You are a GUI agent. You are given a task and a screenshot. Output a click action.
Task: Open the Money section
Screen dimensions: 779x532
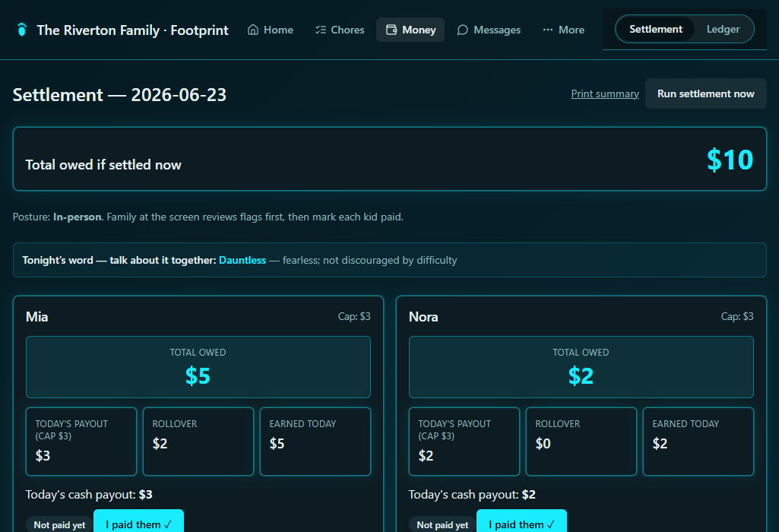[x=410, y=30]
